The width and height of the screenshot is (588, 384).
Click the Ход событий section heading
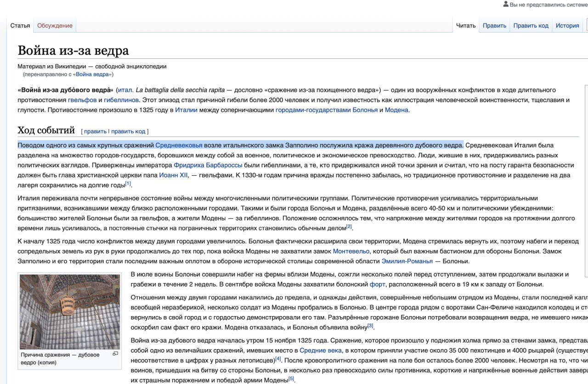tap(46, 130)
